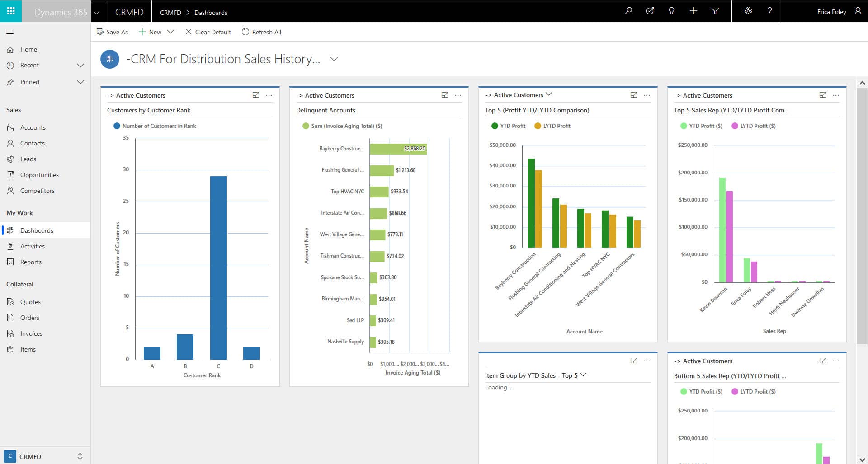
Task: Open Reports in sidebar
Action: (45, 262)
